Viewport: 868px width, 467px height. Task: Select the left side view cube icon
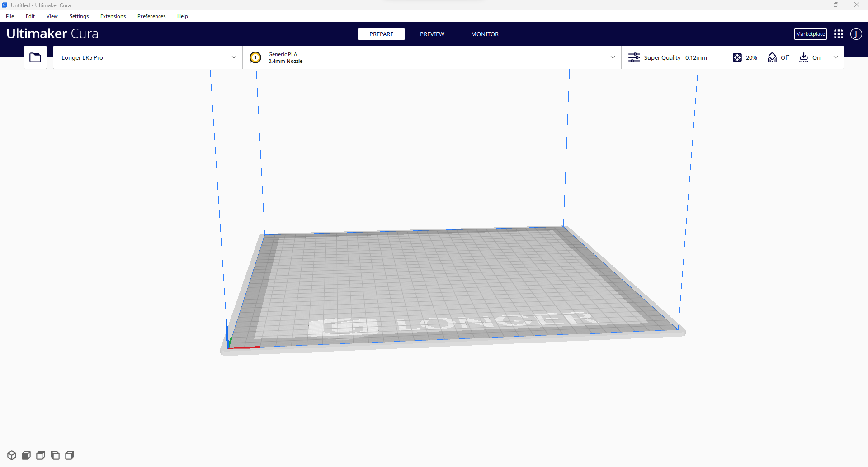coord(55,455)
